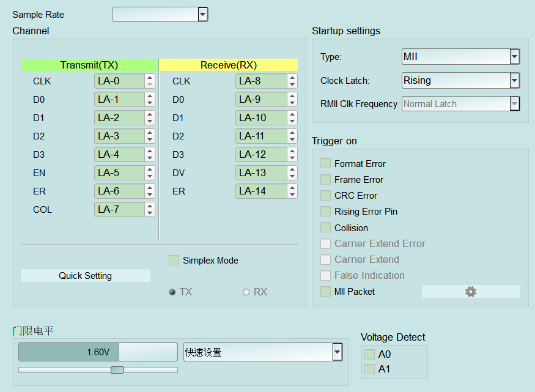Open the RMII Clk Frequency dropdown
This screenshot has height=392, width=535.
pyautogui.click(x=460, y=104)
